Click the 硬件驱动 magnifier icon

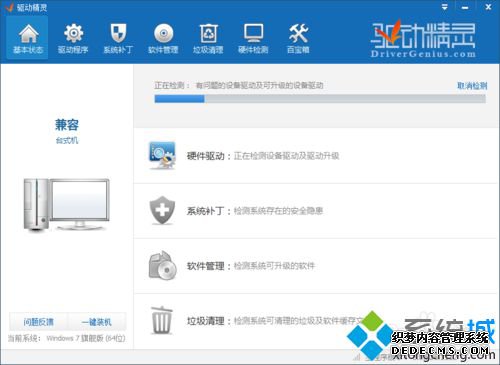(162, 155)
